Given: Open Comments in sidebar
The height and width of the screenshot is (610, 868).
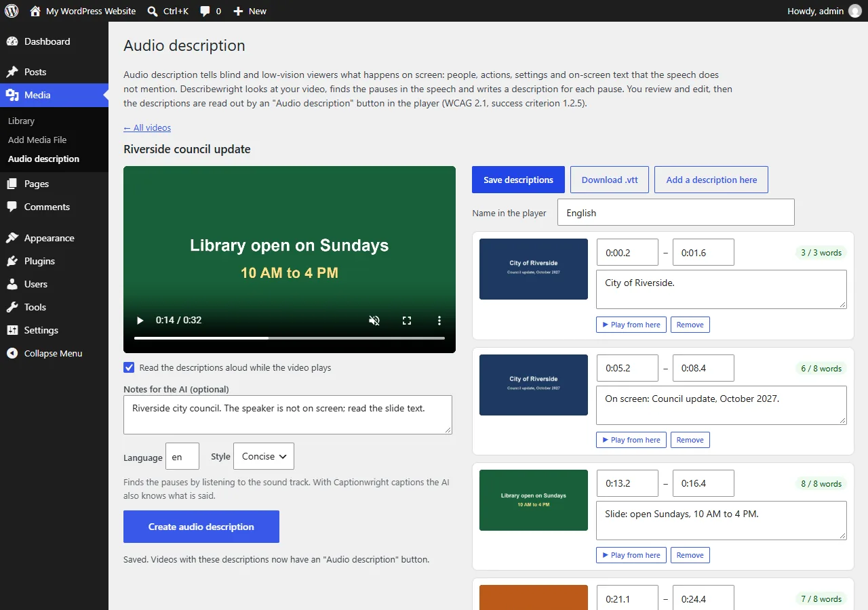Looking at the screenshot, I should [54, 207].
